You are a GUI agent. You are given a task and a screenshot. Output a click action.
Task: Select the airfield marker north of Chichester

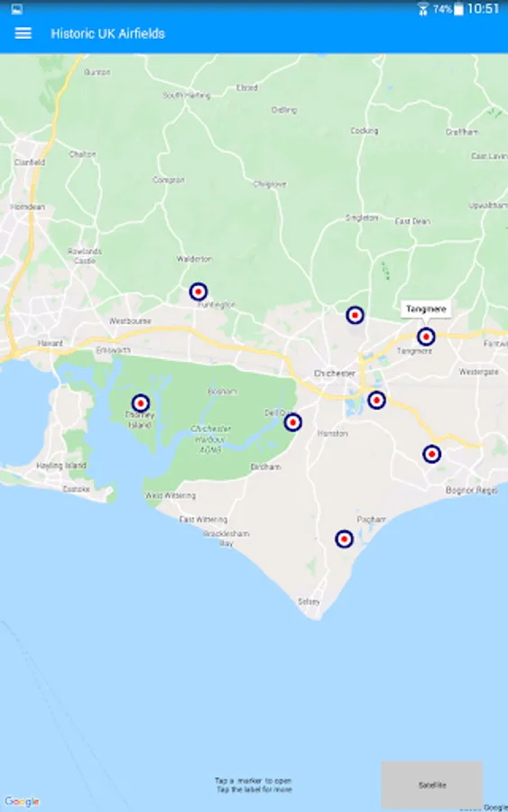[355, 315]
